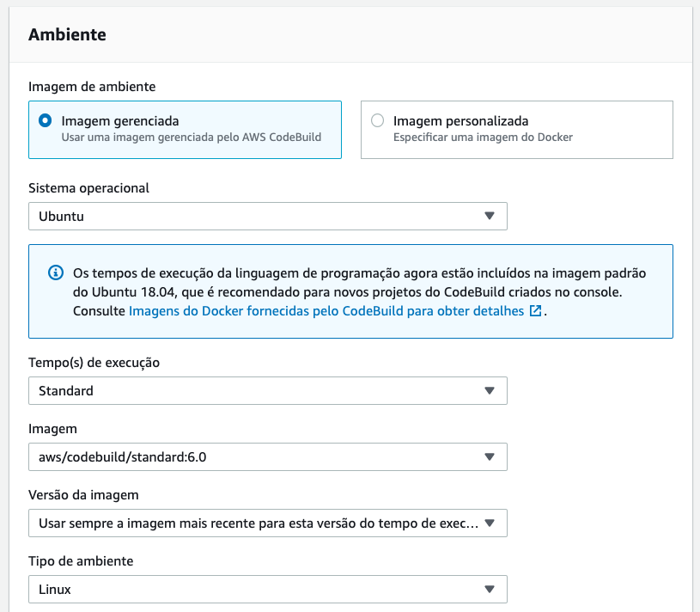Click the Versão da imagem caret icon
Image resolution: width=700 pixels, height=612 pixels.
[x=490, y=523]
